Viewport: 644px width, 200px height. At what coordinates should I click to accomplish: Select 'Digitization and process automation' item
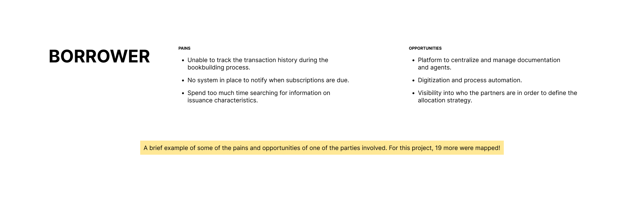470,80
